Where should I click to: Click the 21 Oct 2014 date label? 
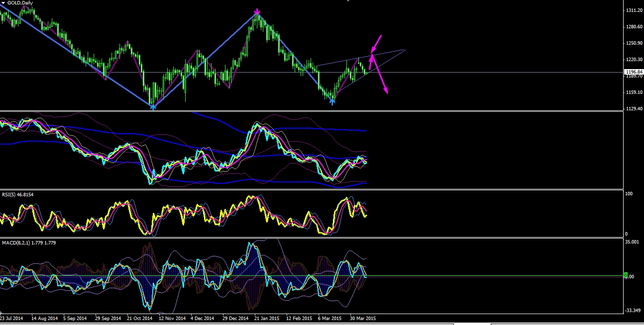(x=140, y=318)
